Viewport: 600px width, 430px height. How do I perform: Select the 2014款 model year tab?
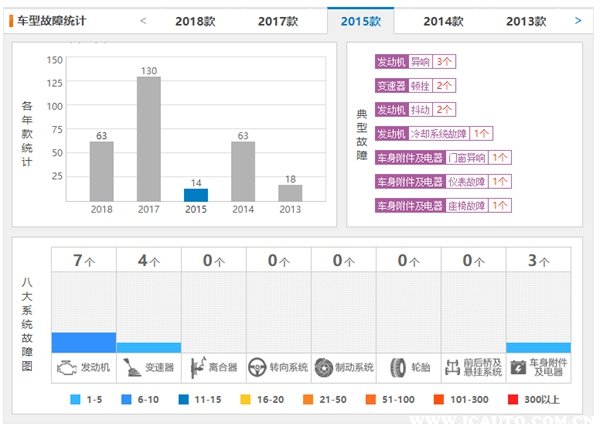443,21
